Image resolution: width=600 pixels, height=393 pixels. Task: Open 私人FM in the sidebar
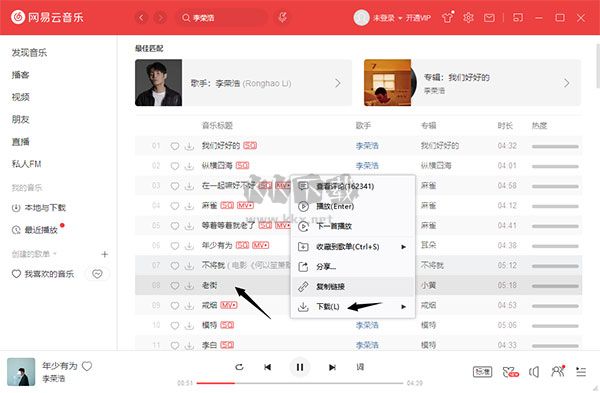[26, 164]
